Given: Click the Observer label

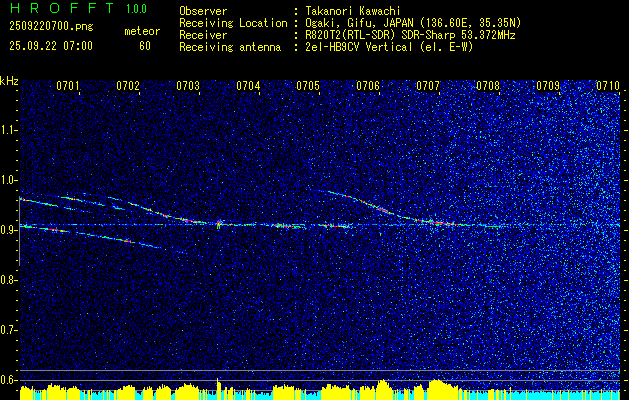Looking at the screenshot, I should 203,11.
